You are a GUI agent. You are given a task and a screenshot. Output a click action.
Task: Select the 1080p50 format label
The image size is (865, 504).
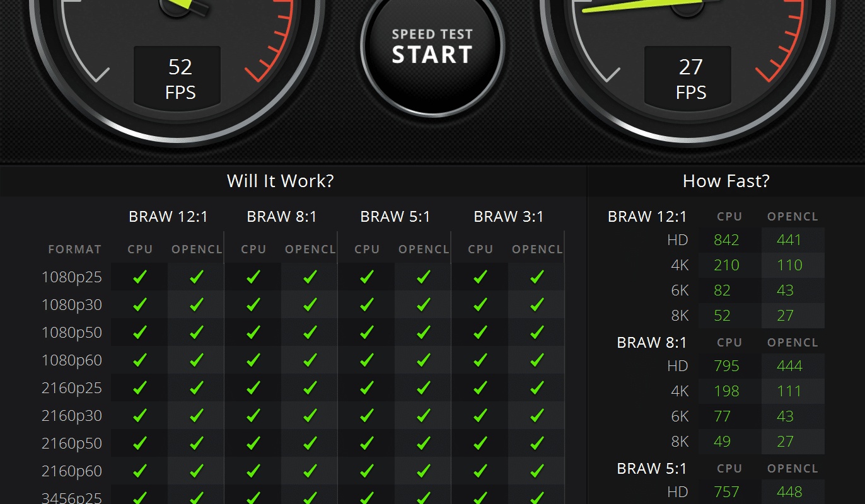72,333
